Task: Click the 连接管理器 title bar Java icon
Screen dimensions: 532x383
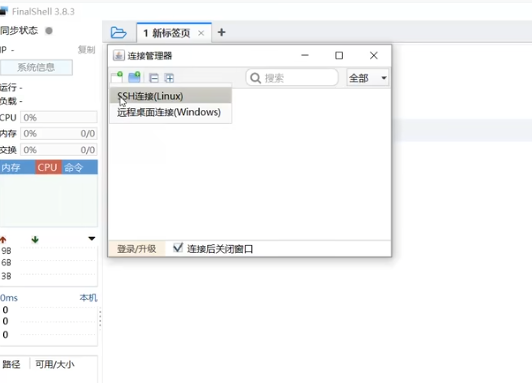Action: point(118,55)
